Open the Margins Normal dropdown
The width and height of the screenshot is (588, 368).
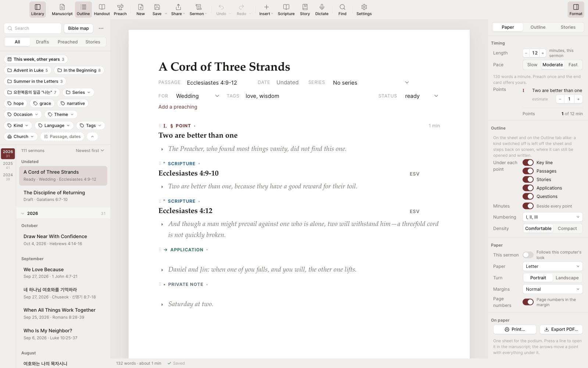tap(553, 289)
